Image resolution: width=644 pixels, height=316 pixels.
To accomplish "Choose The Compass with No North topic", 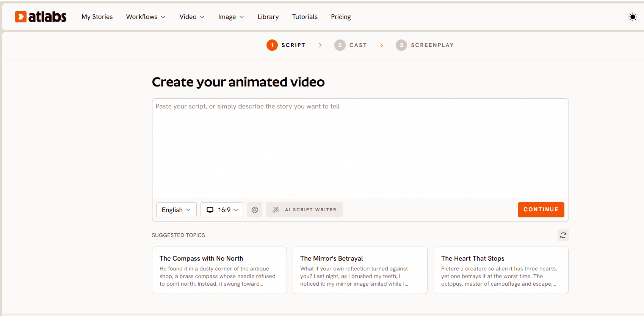I will tap(219, 270).
